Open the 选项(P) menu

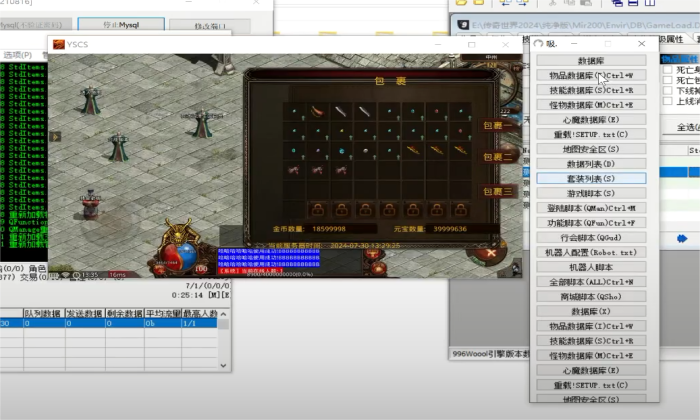coord(18,54)
